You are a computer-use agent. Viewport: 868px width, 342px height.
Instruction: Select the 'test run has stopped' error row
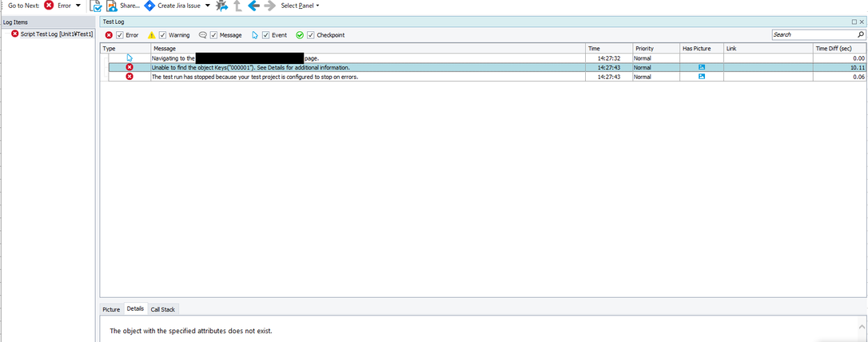487,77
